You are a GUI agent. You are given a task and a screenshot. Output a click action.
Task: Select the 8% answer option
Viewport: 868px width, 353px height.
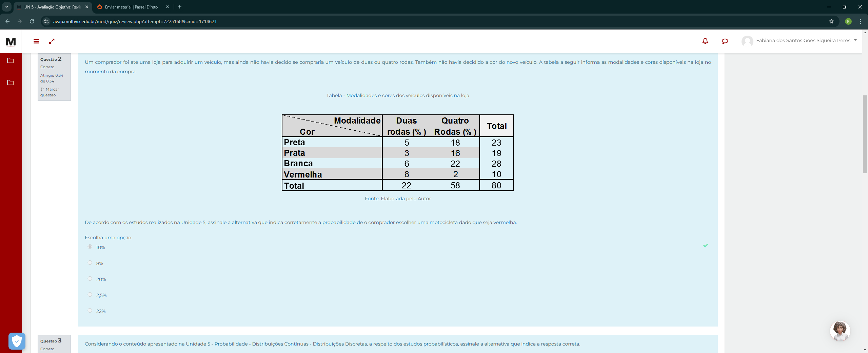click(90, 263)
